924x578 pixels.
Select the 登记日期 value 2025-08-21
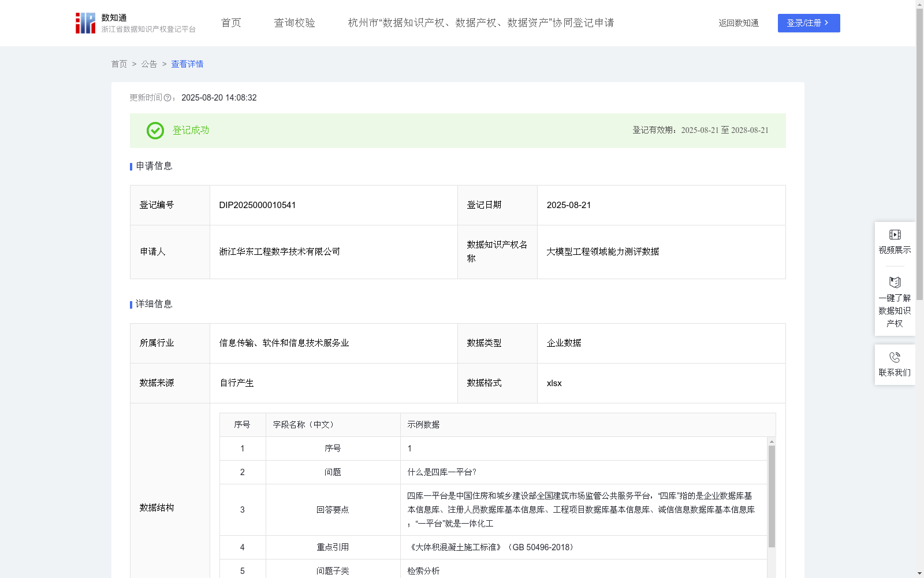(569, 205)
